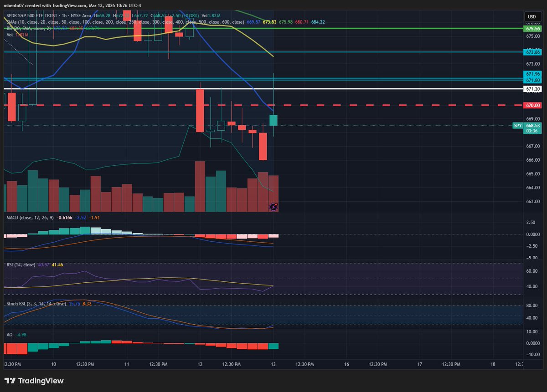This screenshot has height=392, width=547.
Task: Click the SMA value 680.71
Action: [x=303, y=22]
